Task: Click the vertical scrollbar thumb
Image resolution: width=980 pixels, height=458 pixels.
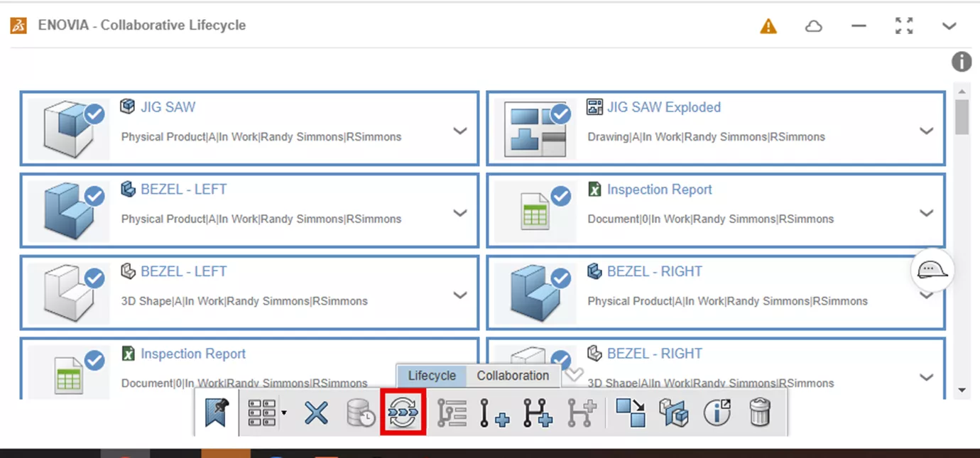Action: [x=962, y=116]
